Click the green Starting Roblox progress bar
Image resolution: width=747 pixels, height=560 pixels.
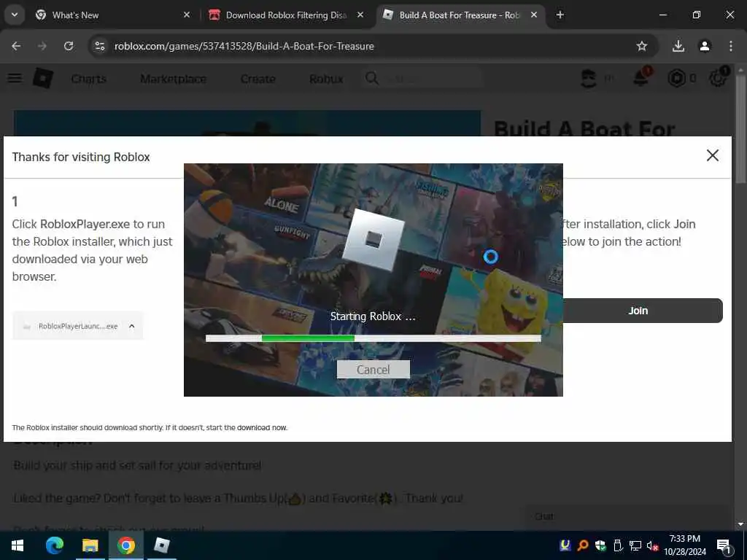(308, 338)
